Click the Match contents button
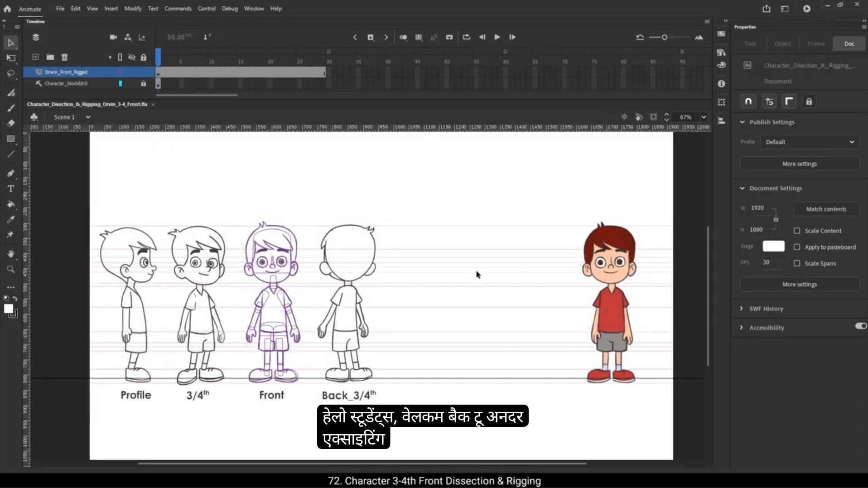 point(826,209)
